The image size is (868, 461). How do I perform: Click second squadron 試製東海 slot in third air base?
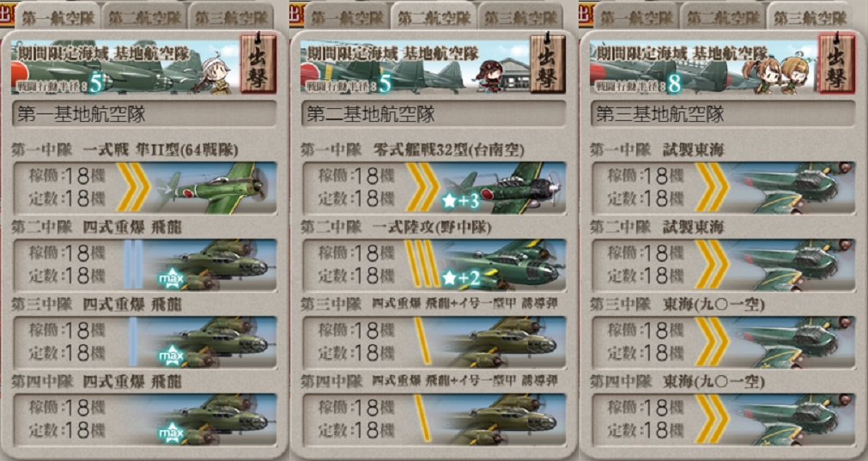click(x=724, y=265)
